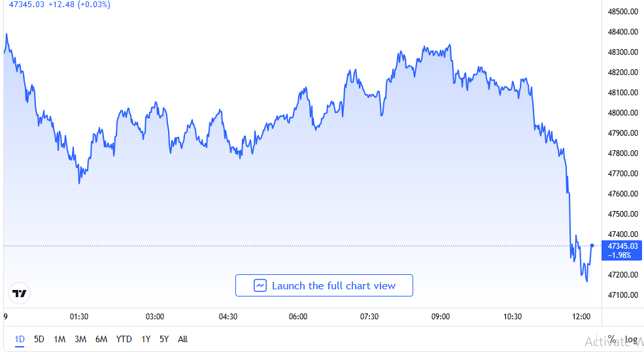Click the 10:30 time axis label
The height and width of the screenshot is (352, 644).
click(x=513, y=317)
